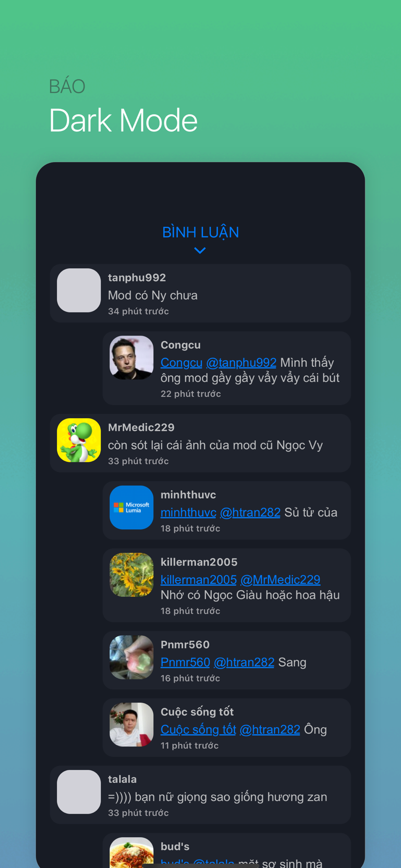Image resolution: width=401 pixels, height=868 pixels.
Task: Tap Cuộc sống tốt's profile avatar
Action: 131,724
